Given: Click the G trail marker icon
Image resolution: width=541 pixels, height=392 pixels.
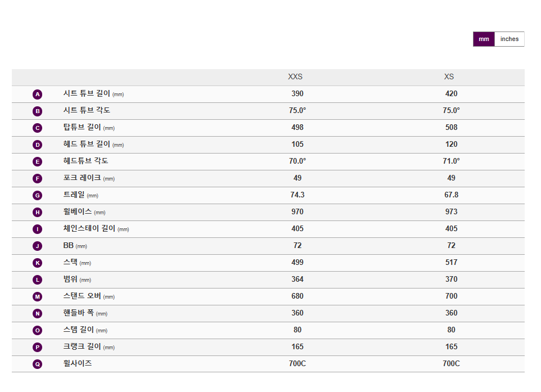Looking at the screenshot, I should click(x=37, y=195).
